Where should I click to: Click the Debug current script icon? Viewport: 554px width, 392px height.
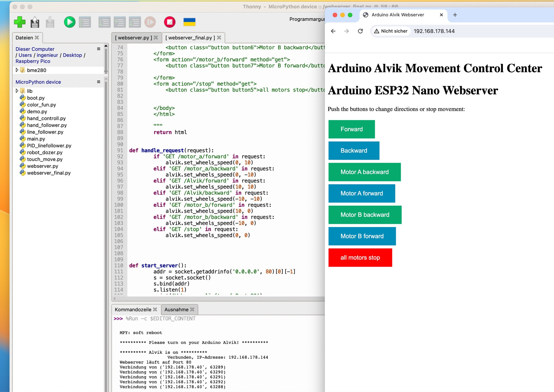coord(85,22)
